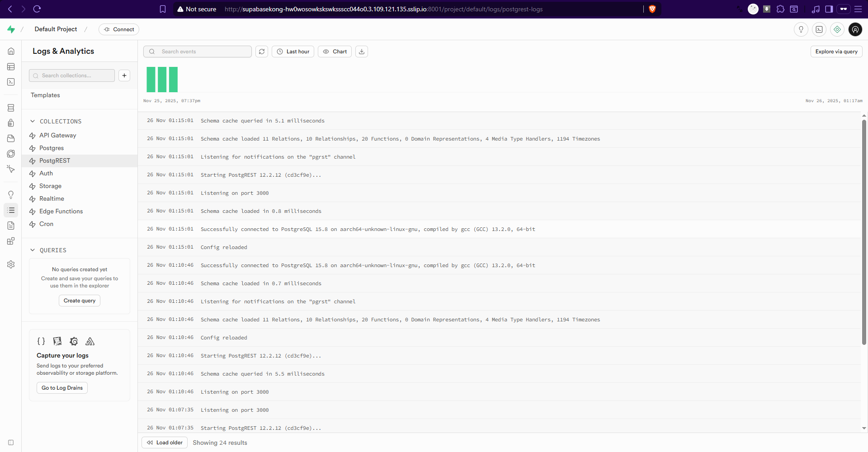Open log 'Schema cache loaded in 0.7 milliseconds'

pos(500,283)
